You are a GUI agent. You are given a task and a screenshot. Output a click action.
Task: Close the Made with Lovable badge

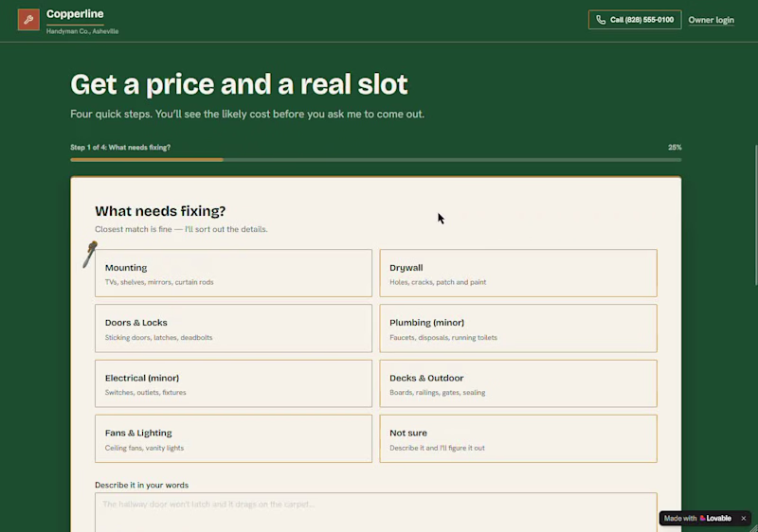click(x=744, y=518)
